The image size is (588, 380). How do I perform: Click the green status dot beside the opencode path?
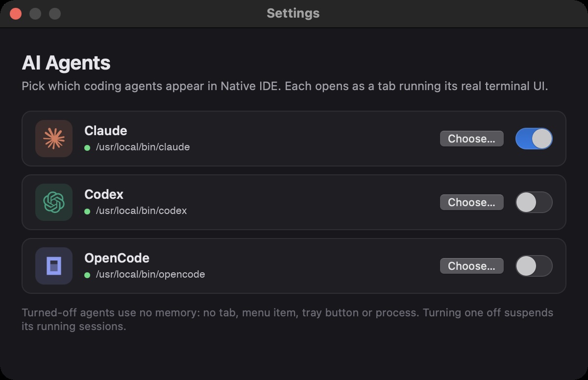click(x=87, y=275)
